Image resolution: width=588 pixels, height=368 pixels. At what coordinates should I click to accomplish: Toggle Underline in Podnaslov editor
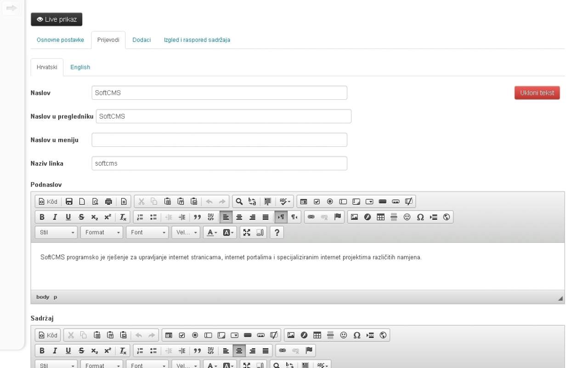pyautogui.click(x=68, y=217)
